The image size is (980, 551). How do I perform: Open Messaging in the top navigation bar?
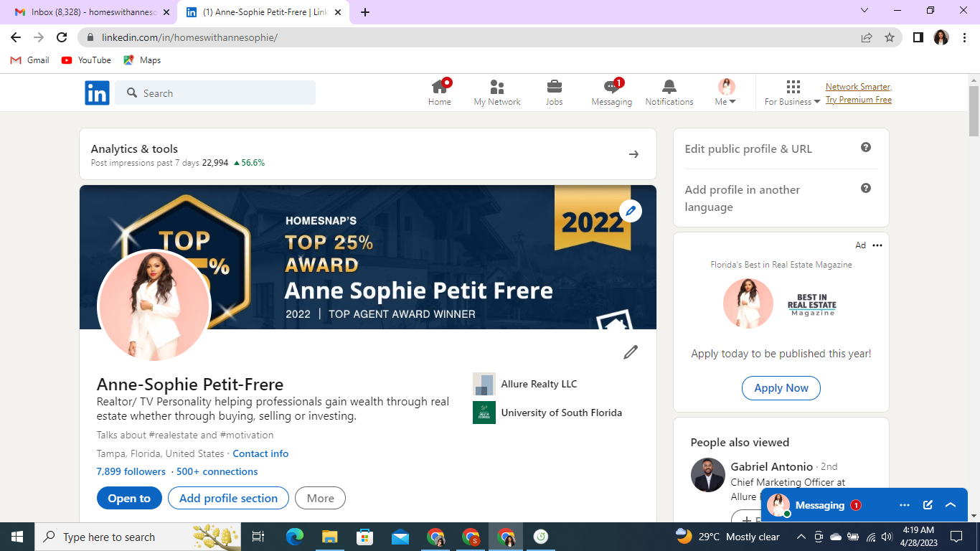(x=611, y=93)
